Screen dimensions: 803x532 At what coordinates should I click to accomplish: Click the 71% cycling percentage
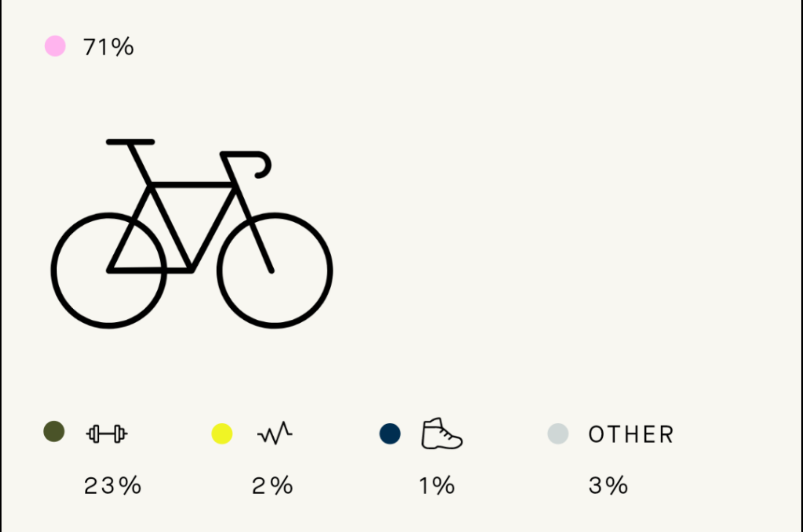pyautogui.click(x=109, y=47)
